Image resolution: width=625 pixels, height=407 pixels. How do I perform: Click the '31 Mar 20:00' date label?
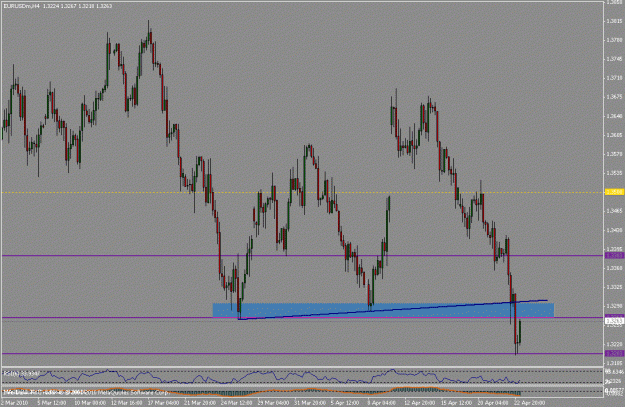311,403
